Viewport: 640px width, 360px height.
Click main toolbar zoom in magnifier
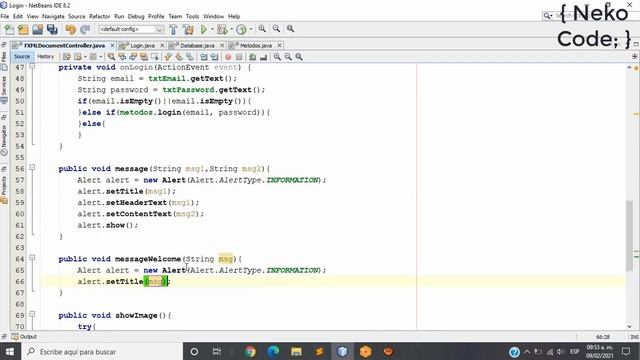pyautogui.click(x=262, y=29)
